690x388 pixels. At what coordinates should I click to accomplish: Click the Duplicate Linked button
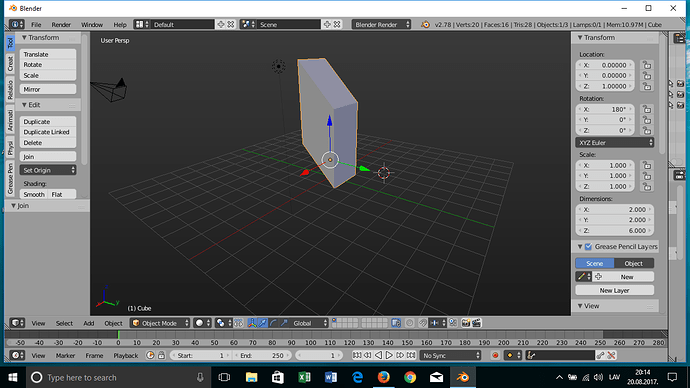click(48, 132)
